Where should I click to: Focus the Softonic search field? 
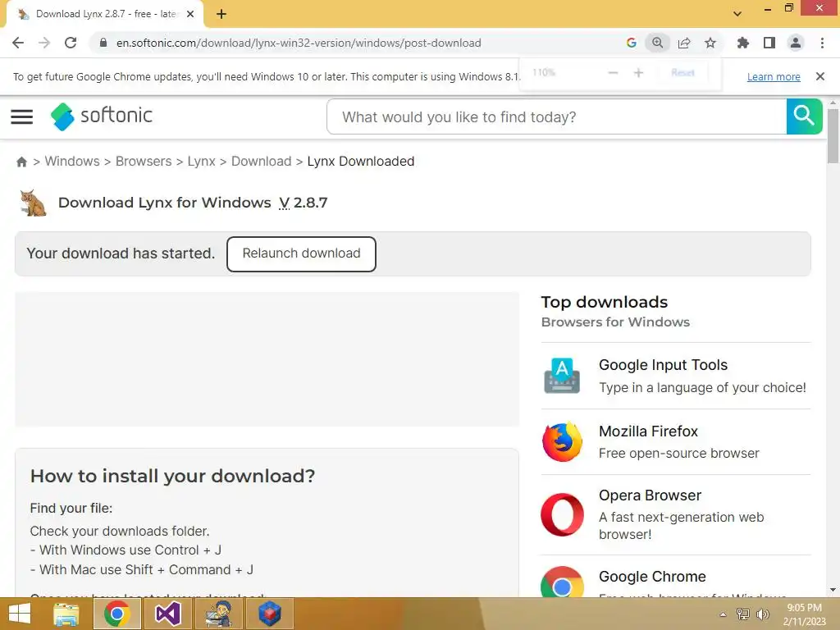(557, 116)
